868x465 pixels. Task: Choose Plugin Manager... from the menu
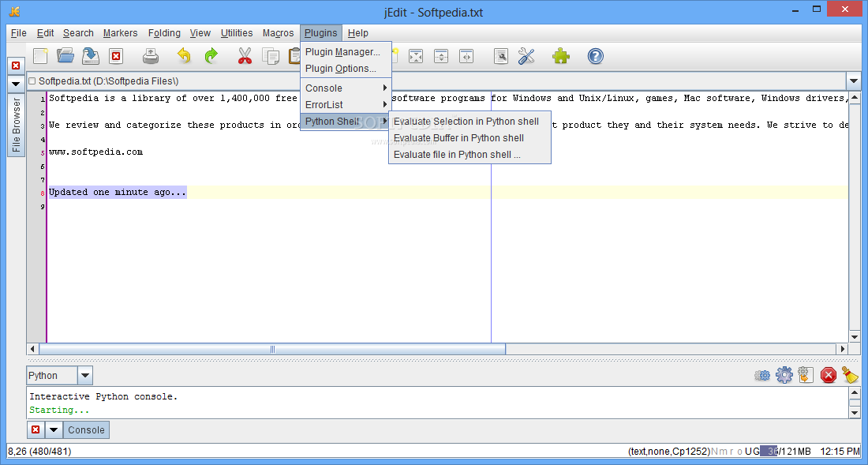(x=346, y=52)
